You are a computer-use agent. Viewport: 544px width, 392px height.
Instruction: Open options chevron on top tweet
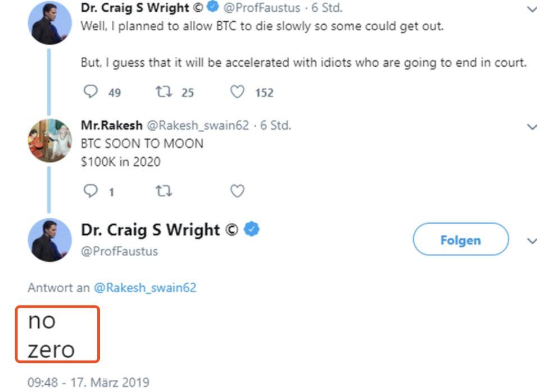point(532,9)
